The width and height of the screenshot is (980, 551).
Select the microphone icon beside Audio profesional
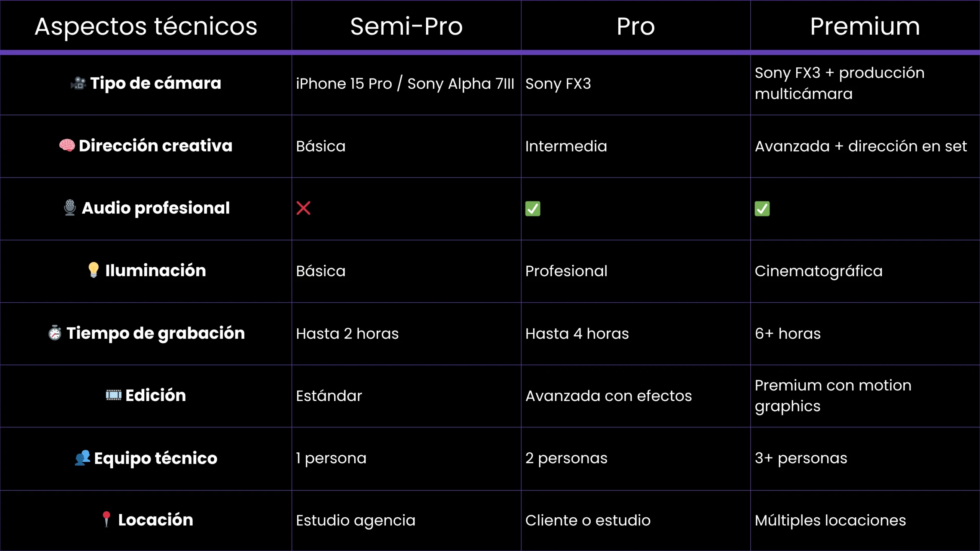coord(70,208)
